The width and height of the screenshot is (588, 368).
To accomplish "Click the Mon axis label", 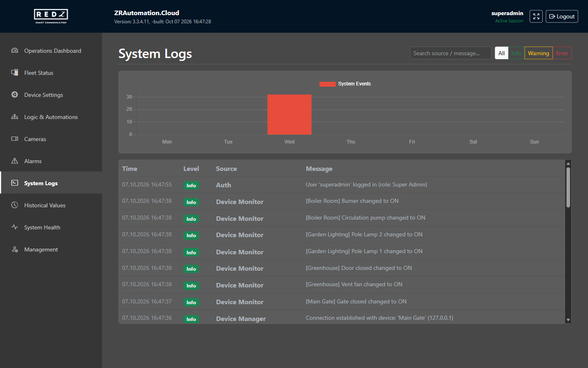I will [x=167, y=142].
